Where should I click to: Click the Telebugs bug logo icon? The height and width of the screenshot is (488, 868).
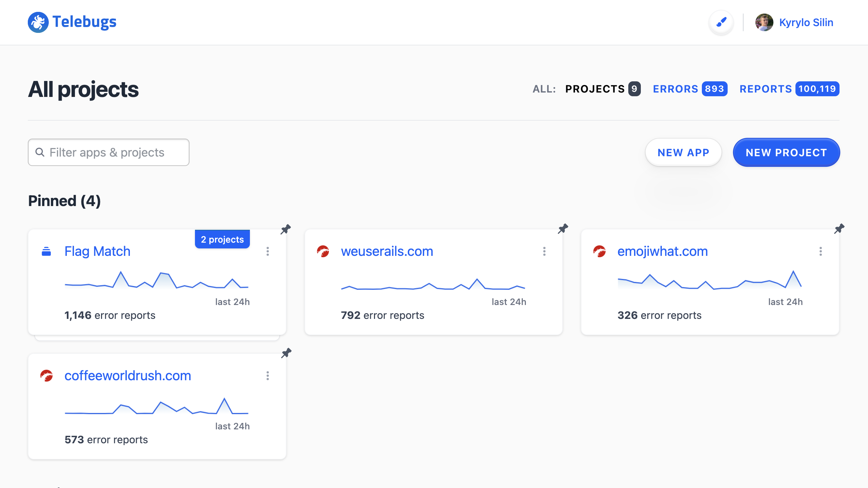point(38,22)
